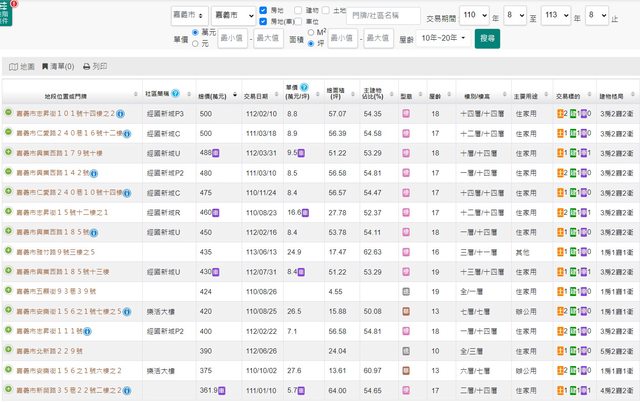This screenshot has width=640, height=402.
Task: Click the 門牌/社區名稱 input field
Action: (384, 15)
